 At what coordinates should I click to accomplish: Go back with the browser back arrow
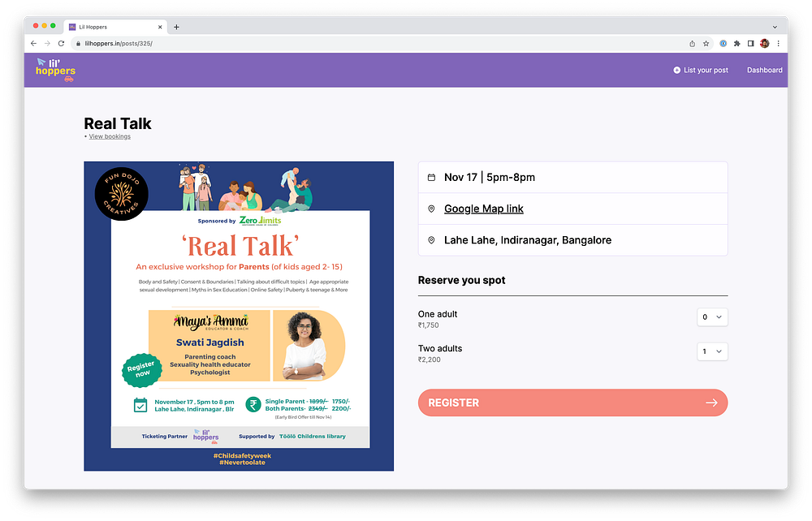33,44
